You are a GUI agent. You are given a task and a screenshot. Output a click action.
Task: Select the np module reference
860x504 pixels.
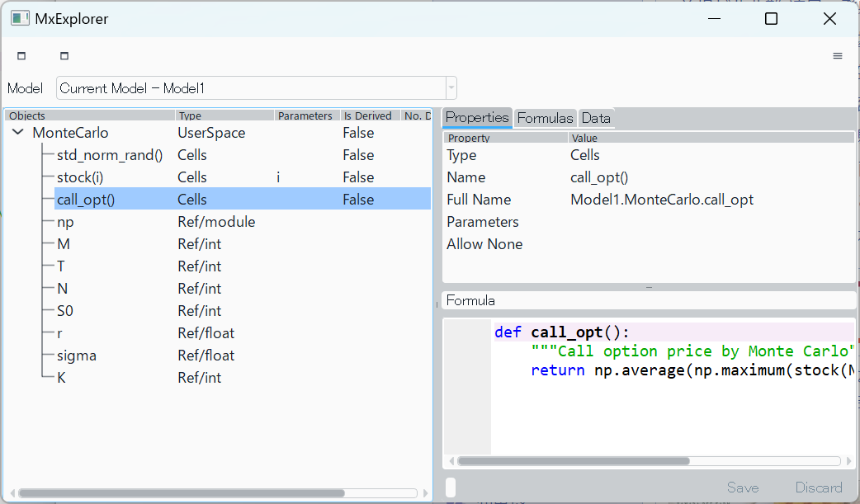[65, 222]
